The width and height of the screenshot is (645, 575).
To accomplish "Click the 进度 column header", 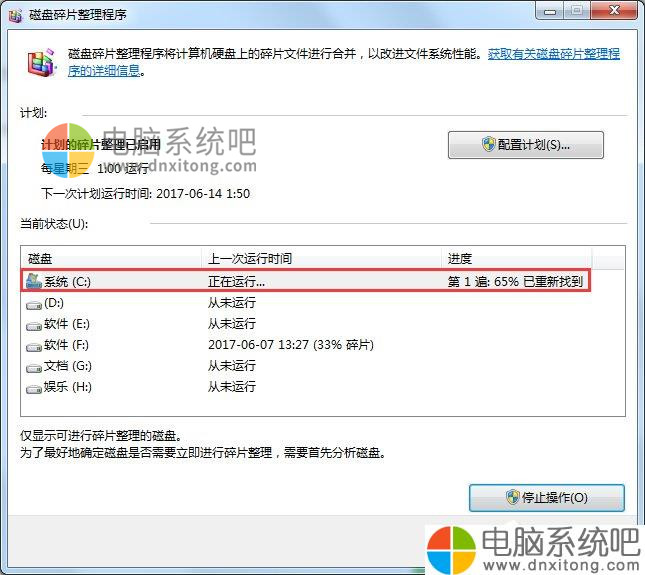I will click(515, 258).
